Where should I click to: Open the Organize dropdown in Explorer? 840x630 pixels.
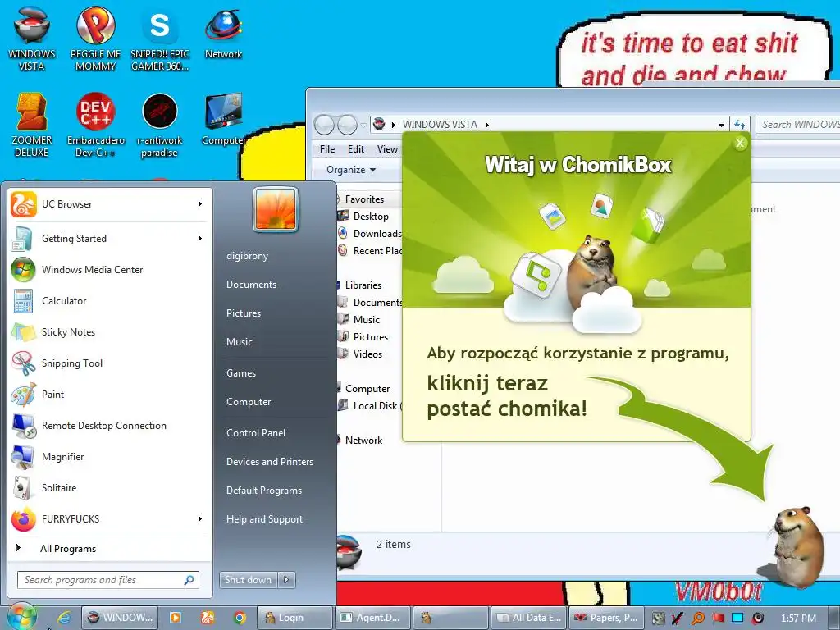(351, 170)
